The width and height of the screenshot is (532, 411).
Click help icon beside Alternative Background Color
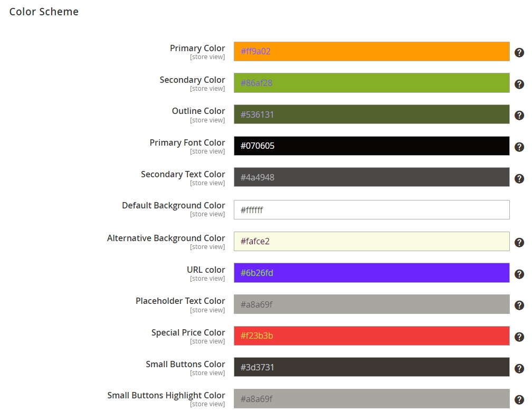(519, 243)
